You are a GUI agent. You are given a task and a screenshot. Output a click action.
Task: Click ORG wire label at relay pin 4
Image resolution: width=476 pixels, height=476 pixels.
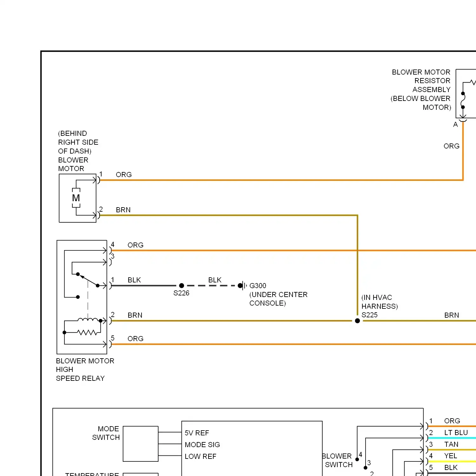point(136,245)
